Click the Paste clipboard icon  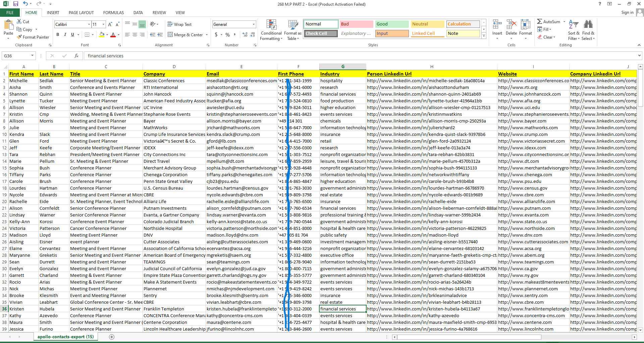8,25
